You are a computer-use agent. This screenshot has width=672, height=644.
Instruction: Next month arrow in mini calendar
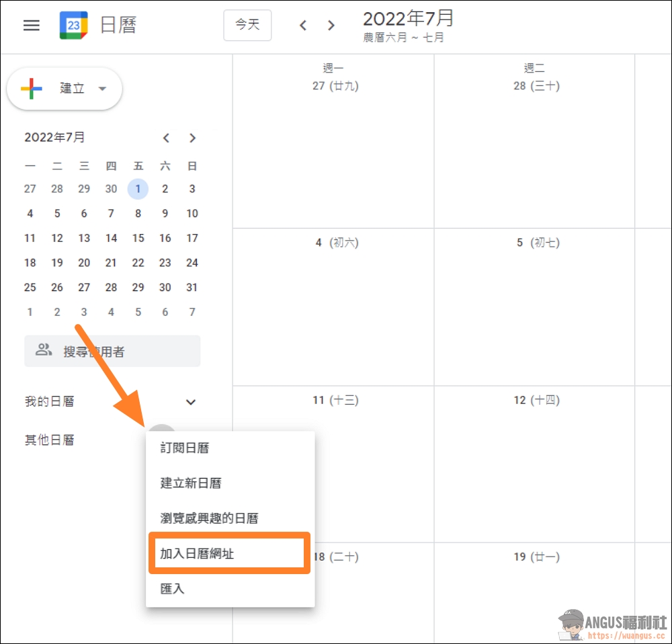coord(192,138)
